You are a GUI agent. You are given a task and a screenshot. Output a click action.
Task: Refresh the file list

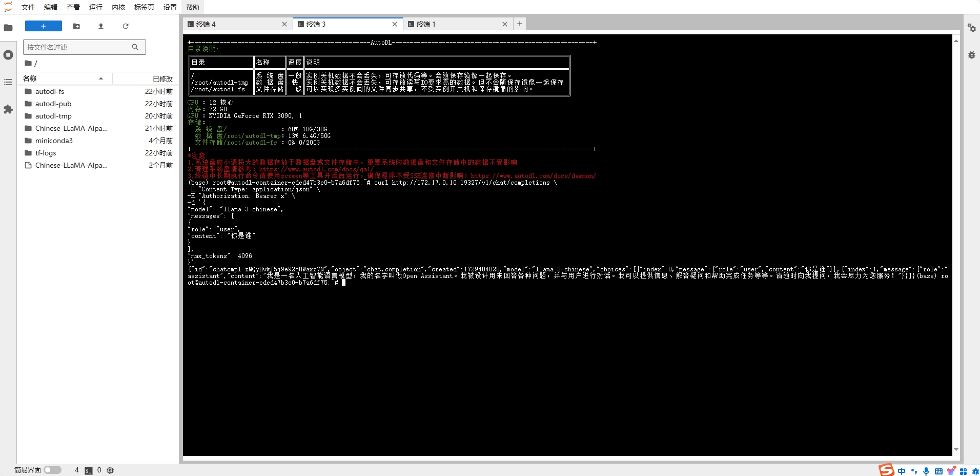pyautogui.click(x=126, y=26)
